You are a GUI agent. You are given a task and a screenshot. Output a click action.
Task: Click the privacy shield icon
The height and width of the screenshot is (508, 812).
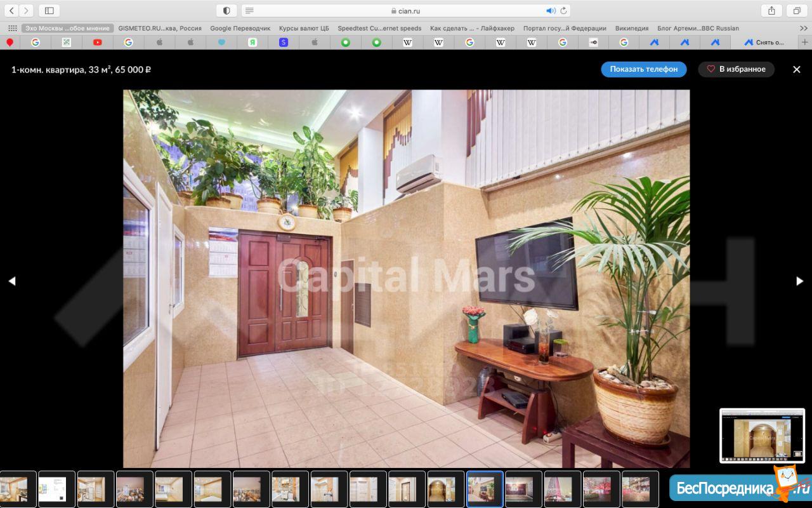(x=226, y=11)
